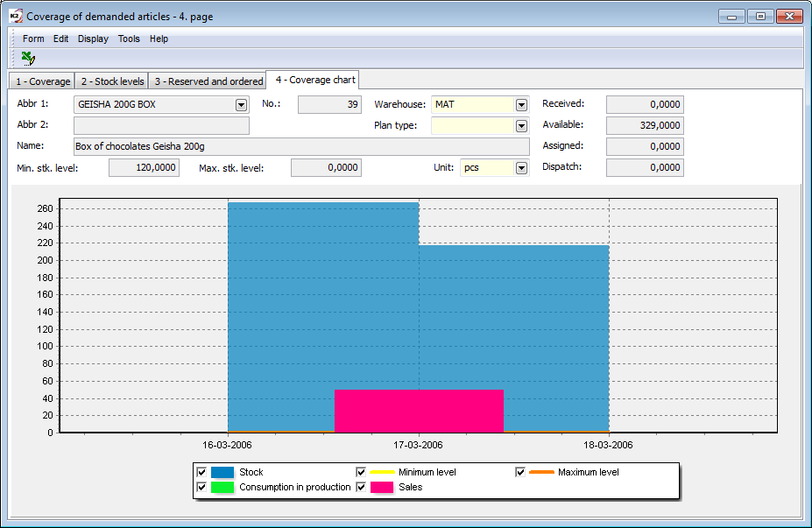This screenshot has width=812, height=528.
Task: Click the 16-03-2006 axis date label
Action: point(227,445)
